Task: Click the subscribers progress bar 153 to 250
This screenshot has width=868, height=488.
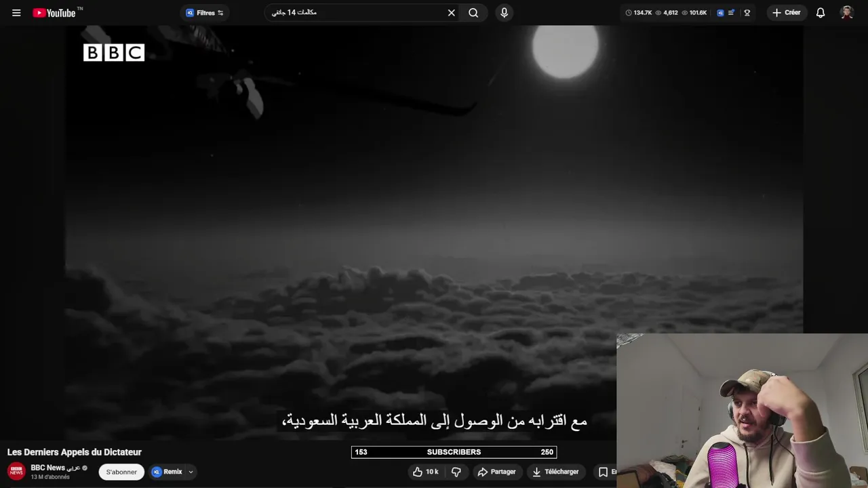Action: pos(454,452)
